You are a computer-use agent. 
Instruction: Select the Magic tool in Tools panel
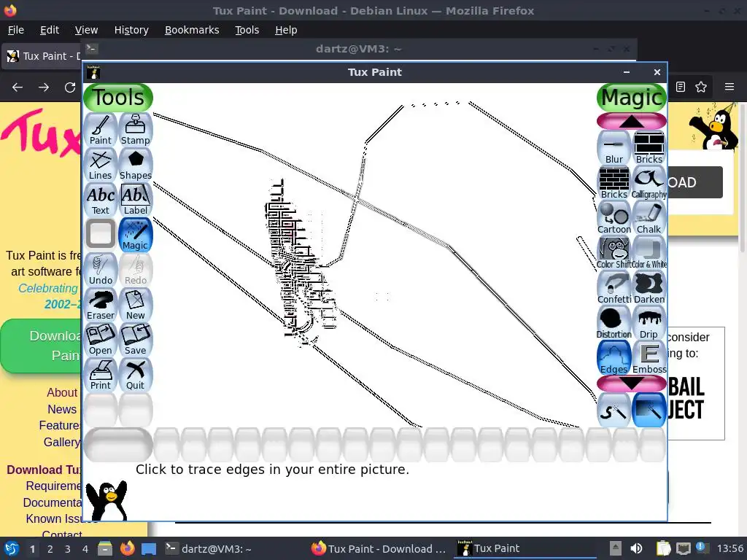135,235
